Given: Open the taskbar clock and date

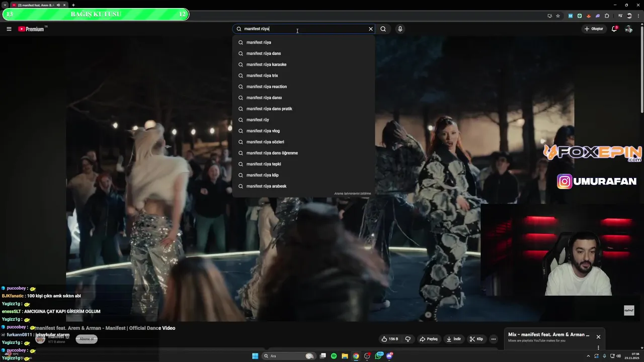Looking at the screenshot, I should (x=632, y=356).
